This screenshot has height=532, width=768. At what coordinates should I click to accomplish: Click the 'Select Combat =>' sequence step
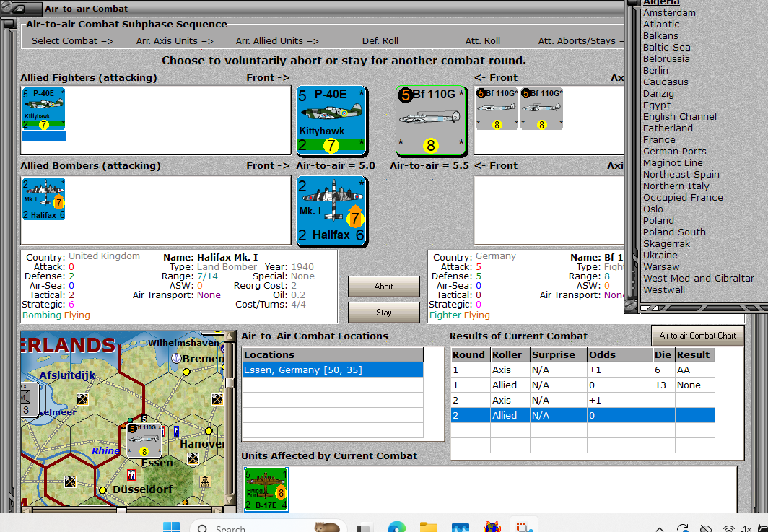click(72, 41)
